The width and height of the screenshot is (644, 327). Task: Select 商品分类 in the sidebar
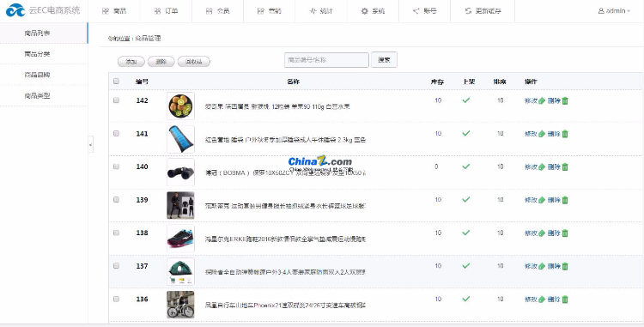click(x=44, y=54)
